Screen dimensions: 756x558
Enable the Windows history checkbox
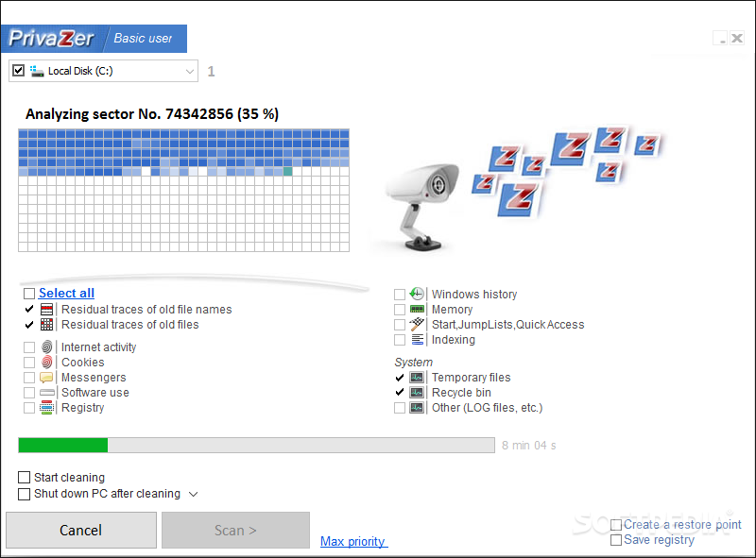pos(400,294)
